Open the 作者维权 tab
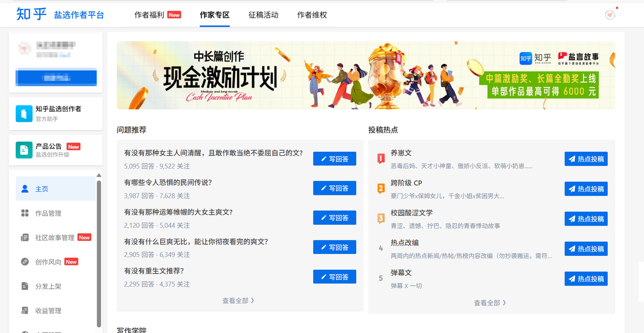Screen dimensions: 644x333 [312, 15]
